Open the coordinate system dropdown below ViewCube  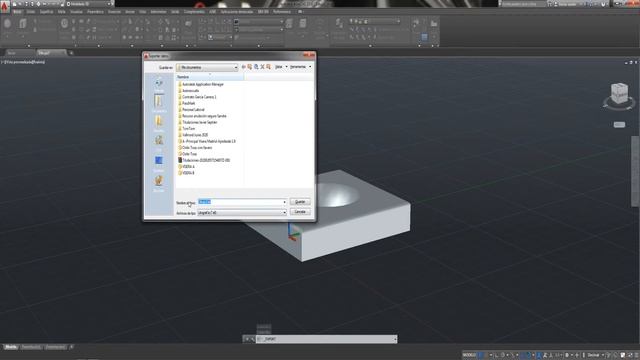(x=619, y=124)
